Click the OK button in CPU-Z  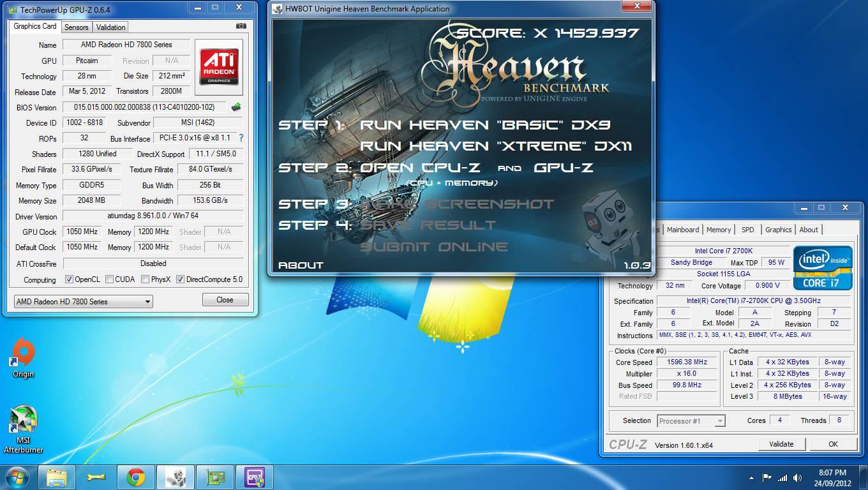[x=833, y=444]
